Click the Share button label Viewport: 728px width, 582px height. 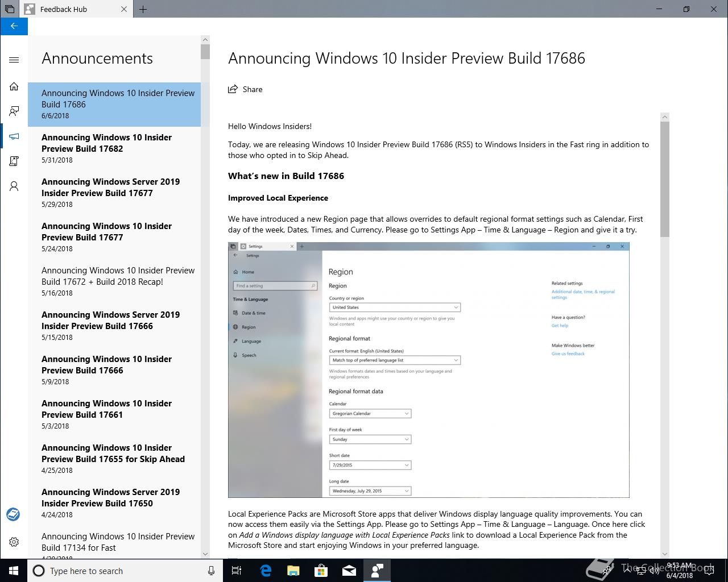[x=253, y=89]
